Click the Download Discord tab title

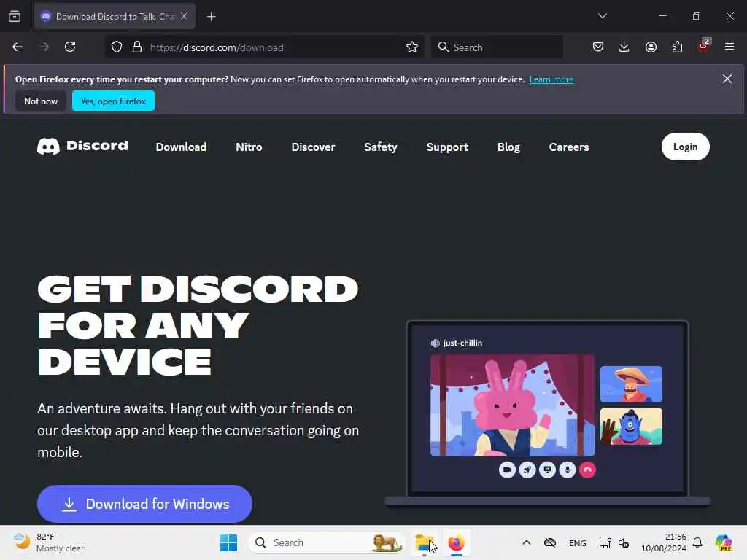[115, 17]
